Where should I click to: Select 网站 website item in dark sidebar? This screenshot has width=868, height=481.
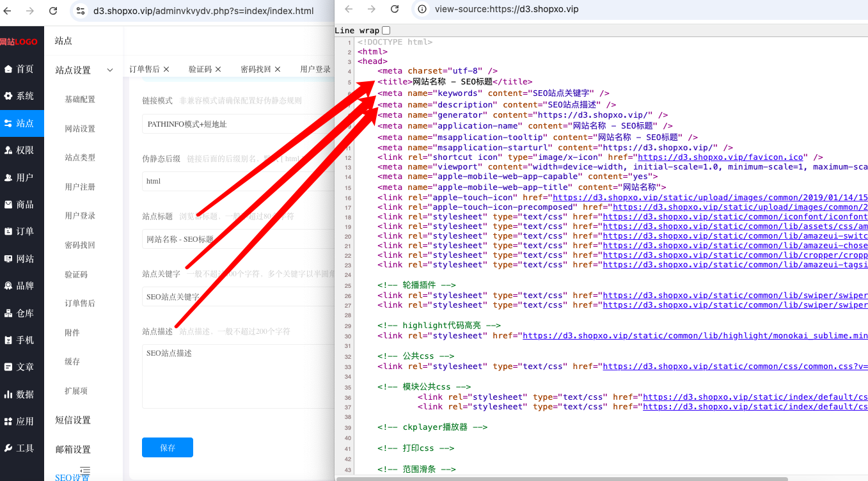[x=22, y=259]
